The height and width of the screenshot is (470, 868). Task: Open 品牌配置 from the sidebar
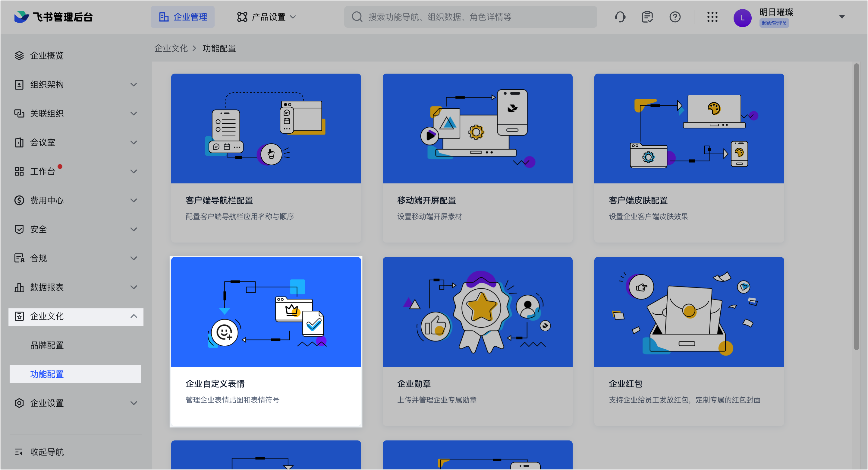point(47,345)
